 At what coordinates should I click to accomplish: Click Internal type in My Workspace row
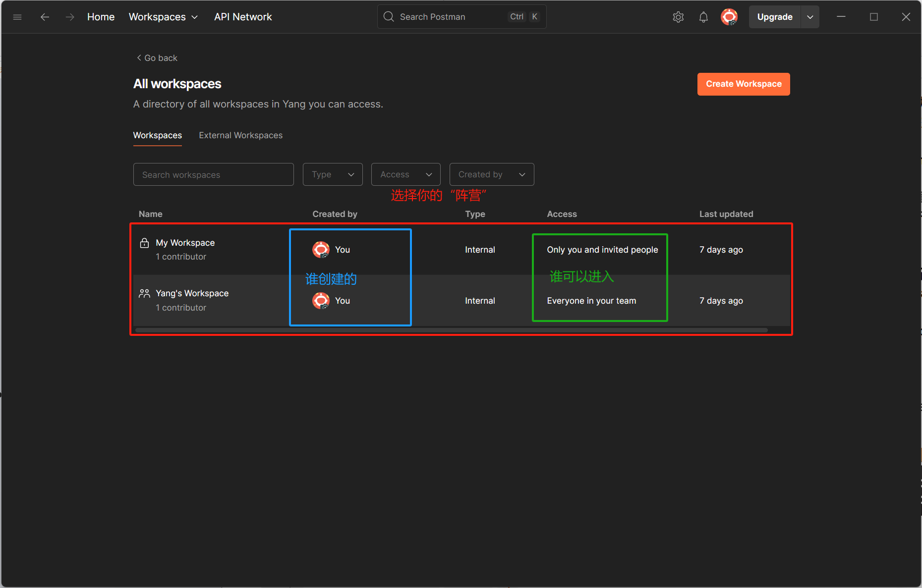[480, 250]
